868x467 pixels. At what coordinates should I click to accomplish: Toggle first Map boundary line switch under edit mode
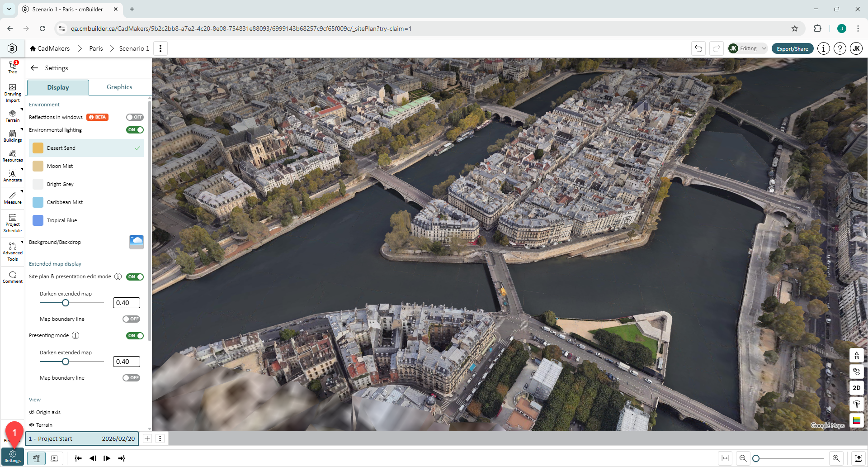coord(131,319)
